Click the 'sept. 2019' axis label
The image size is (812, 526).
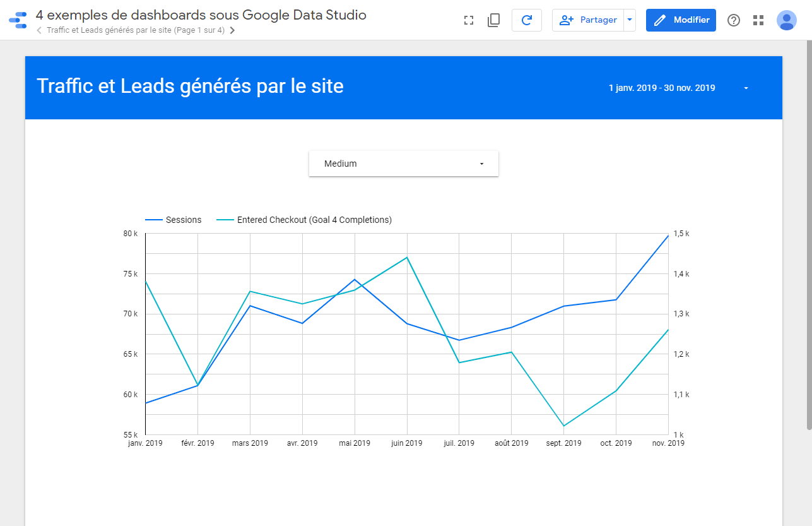(563, 443)
